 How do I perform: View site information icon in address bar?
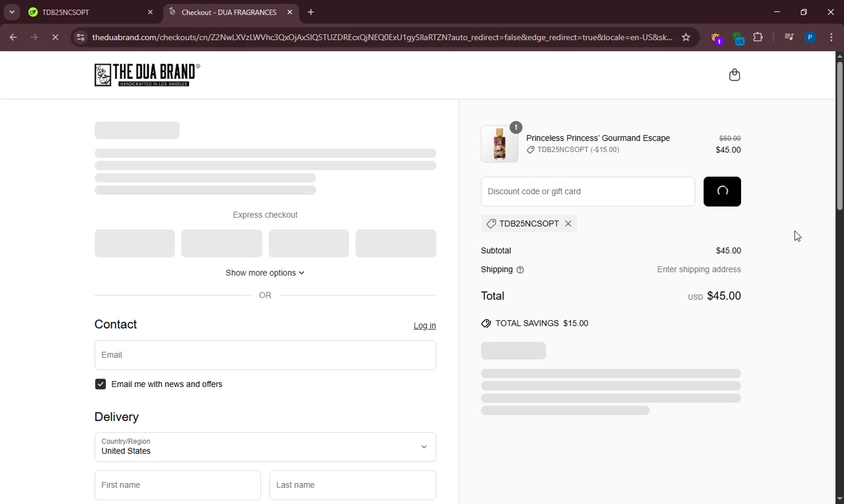tap(80, 38)
